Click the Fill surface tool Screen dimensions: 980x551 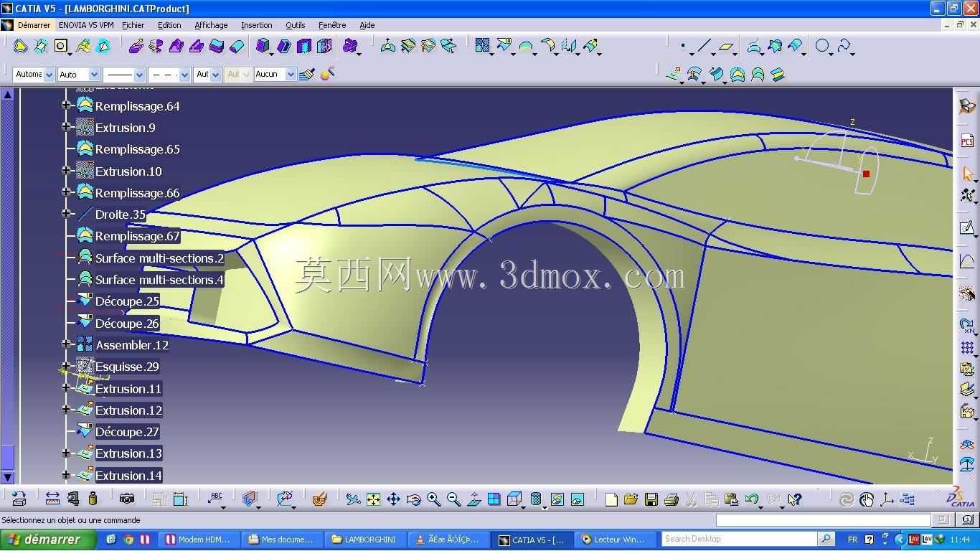[x=738, y=74]
